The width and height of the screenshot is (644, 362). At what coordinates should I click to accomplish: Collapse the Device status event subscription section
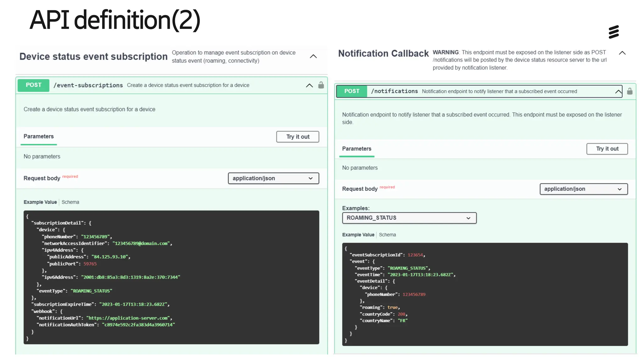313,57
